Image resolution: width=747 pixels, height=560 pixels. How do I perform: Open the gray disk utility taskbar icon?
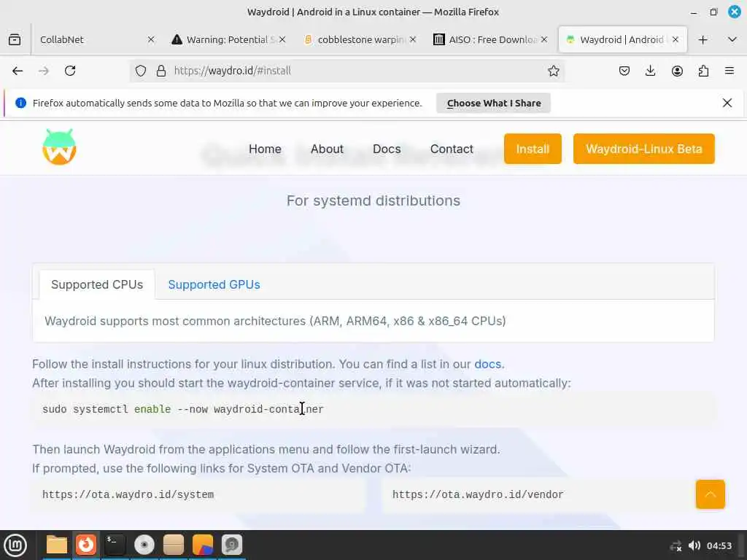click(x=232, y=545)
